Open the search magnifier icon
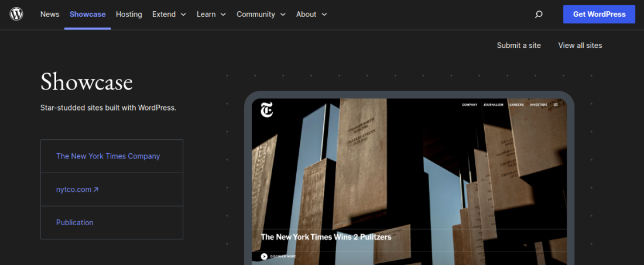This screenshot has height=265, width=644. pyautogui.click(x=539, y=15)
